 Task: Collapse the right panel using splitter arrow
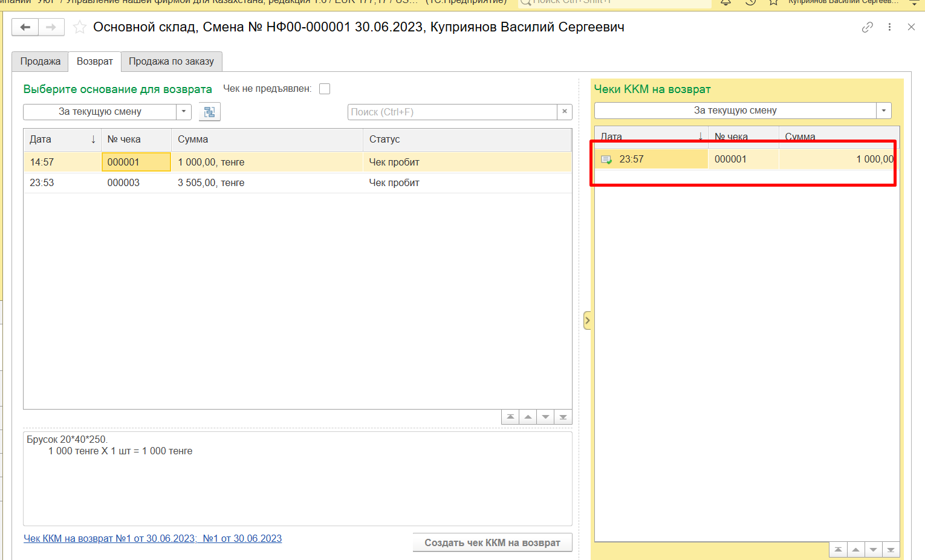point(587,320)
